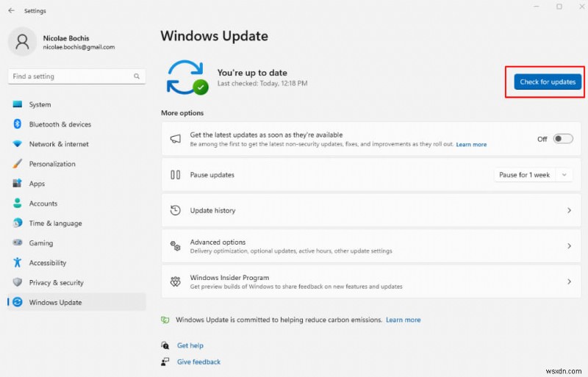Select the Windows Update sync icon in sidebar
Viewport: 588px width, 377px height.
[17, 302]
